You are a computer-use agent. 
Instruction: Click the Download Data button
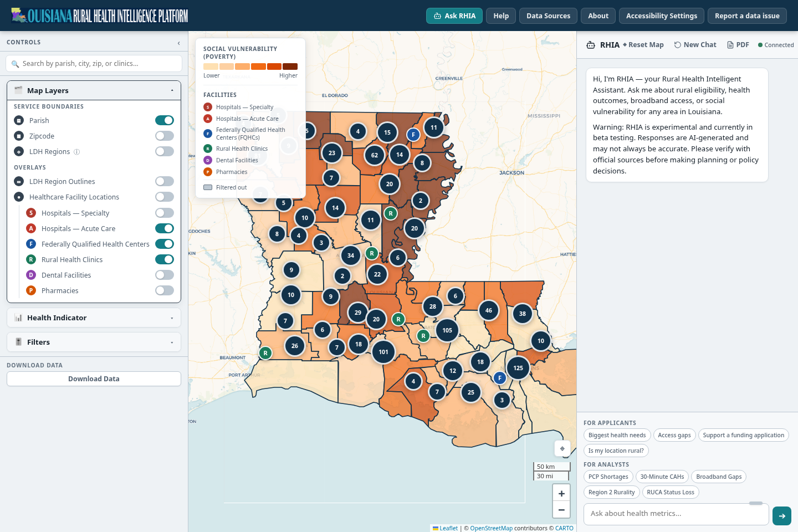pyautogui.click(x=94, y=378)
